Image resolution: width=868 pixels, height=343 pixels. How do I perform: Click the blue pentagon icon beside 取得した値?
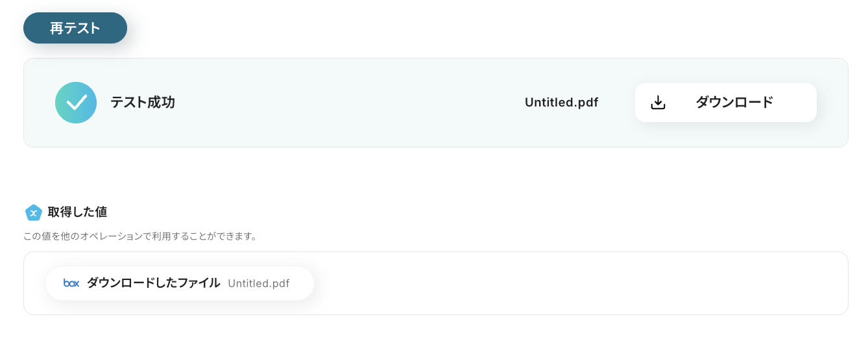coord(33,212)
